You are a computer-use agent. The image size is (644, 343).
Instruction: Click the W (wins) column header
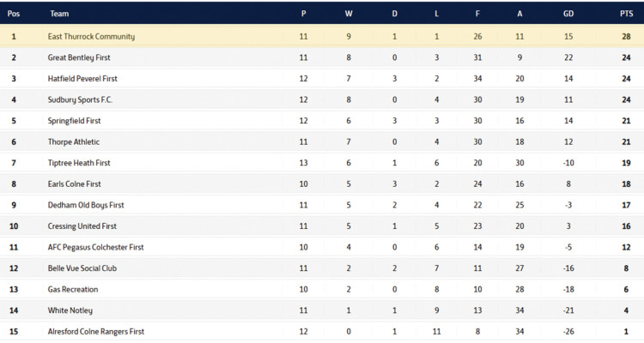coord(348,14)
